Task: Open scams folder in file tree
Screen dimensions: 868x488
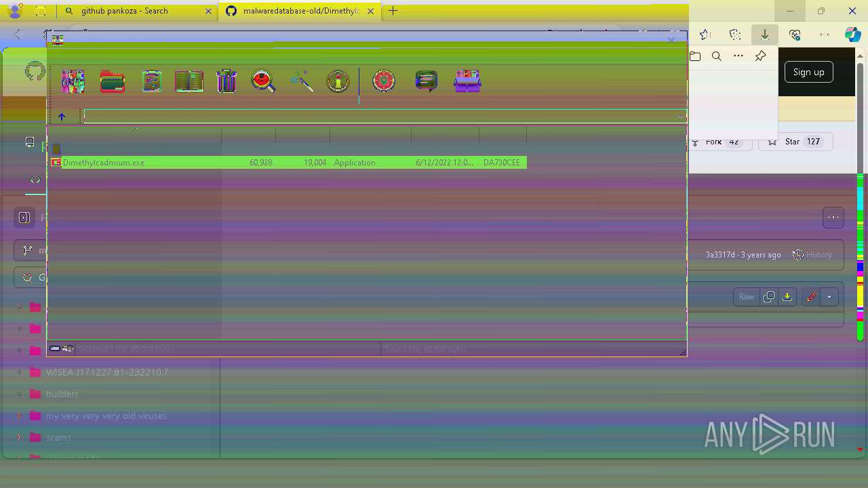Action: click(58, 437)
